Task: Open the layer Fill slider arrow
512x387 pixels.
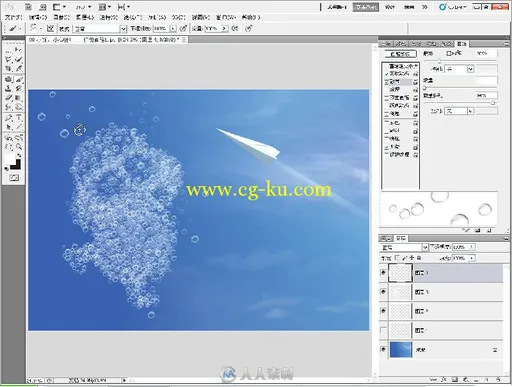Action: (x=471, y=258)
